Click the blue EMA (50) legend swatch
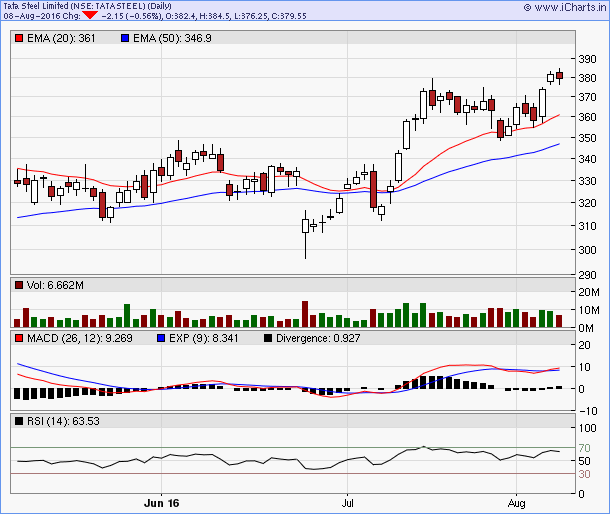Image resolution: width=610 pixels, height=514 pixels. [x=125, y=38]
